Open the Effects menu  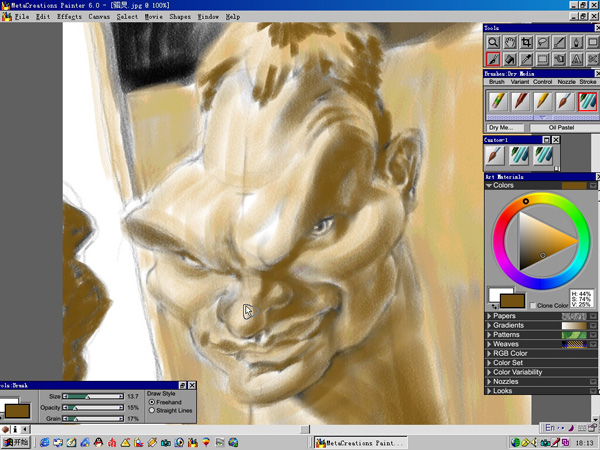click(69, 17)
